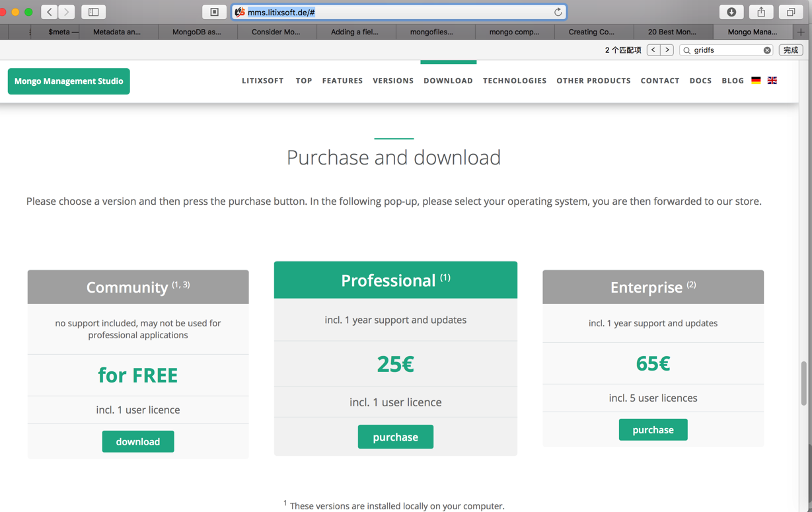
Task: Jump to the previous find match
Action: pyautogui.click(x=653, y=50)
